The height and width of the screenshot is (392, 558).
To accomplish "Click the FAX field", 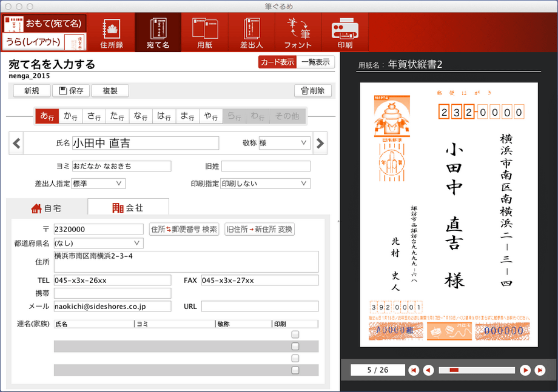I will click(260, 281).
